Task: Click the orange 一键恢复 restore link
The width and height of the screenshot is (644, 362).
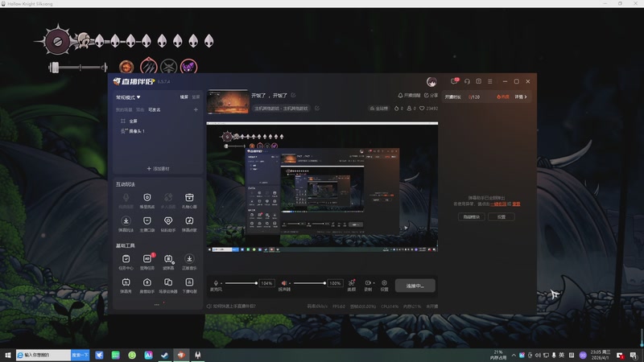Action: coord(497,204)
